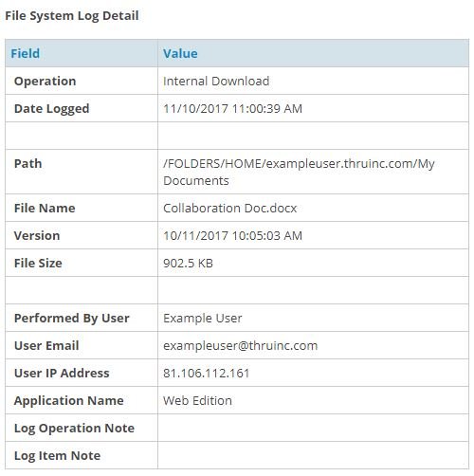The width and height of the screenshot is (474, 476).
Task: Click the File Name field label
Action: pyautogui.click(x=45, y=209)
